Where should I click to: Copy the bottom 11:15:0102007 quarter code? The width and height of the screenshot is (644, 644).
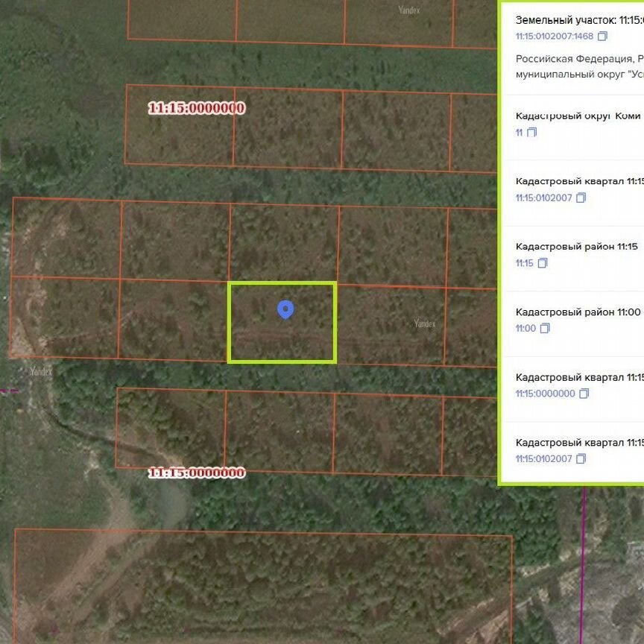[x=581, y=459]
